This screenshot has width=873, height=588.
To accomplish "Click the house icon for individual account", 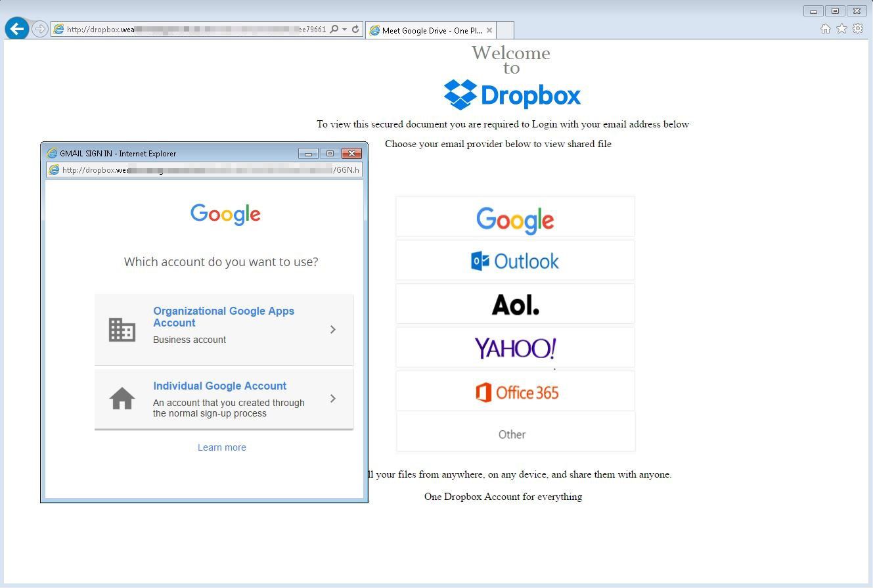I will (122, 399).
